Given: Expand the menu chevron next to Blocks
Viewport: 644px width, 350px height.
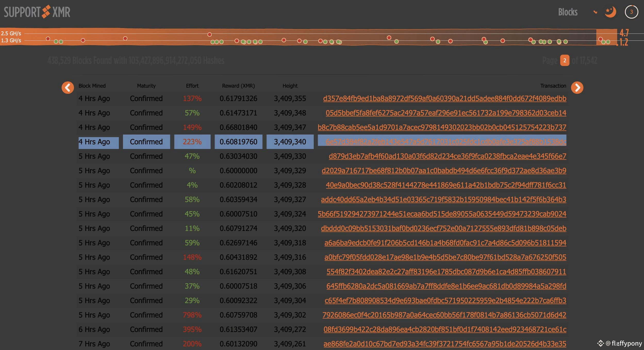Looking at the screenshot, I should tap(595, 12).
